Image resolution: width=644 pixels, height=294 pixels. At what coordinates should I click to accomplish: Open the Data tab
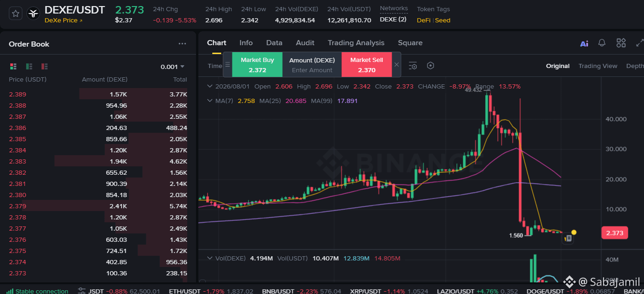pyautogui.click(x=274, y=43)
